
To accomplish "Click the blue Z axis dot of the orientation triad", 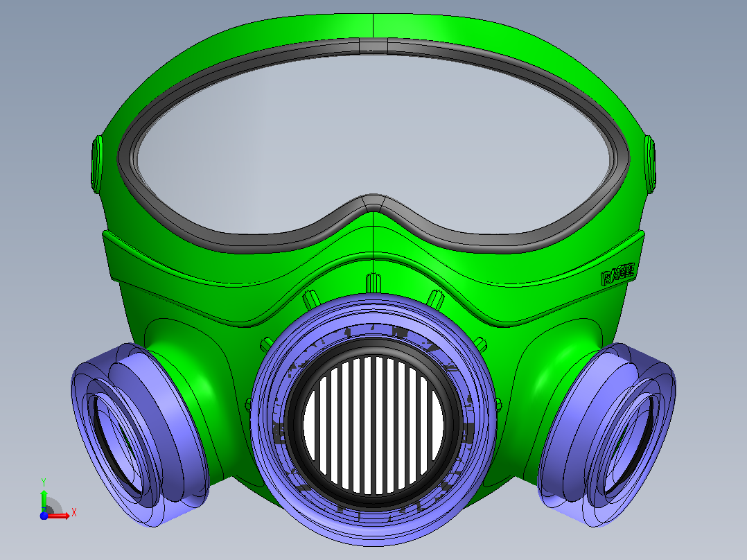I will [44, 516].
